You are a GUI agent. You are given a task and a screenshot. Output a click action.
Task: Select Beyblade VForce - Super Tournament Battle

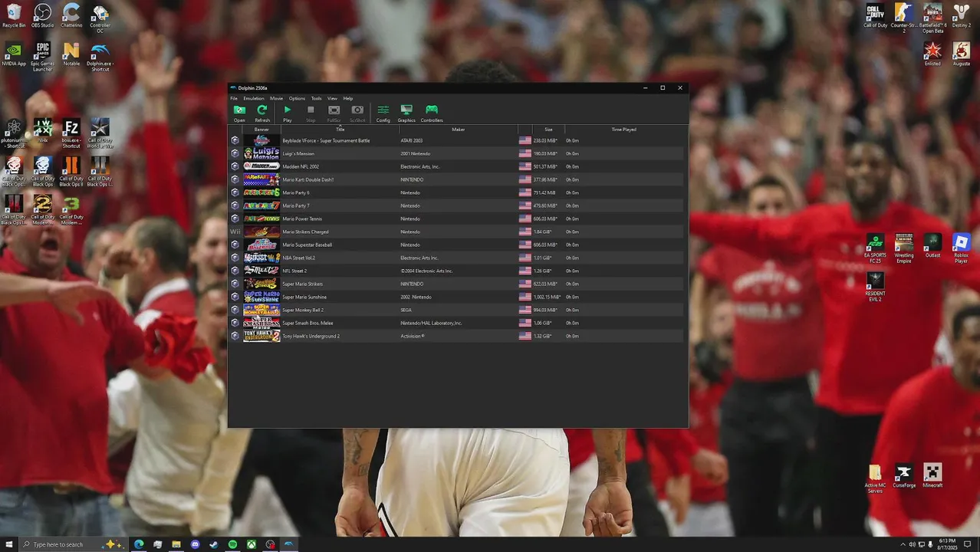[326, 140]
